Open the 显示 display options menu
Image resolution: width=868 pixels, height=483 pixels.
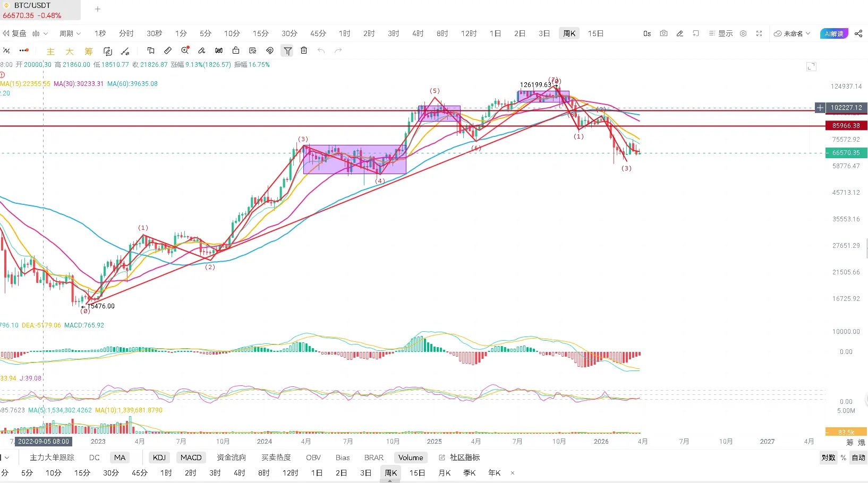click(721, 33)
